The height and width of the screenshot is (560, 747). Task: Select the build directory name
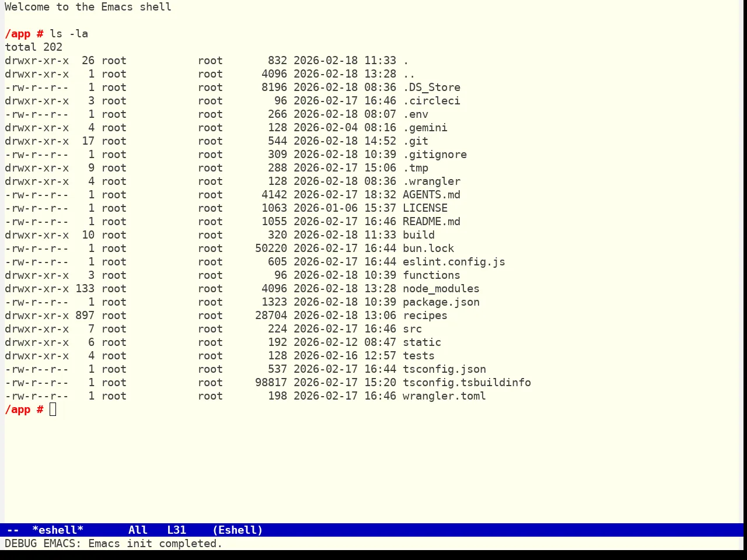(x=418, y=235)
